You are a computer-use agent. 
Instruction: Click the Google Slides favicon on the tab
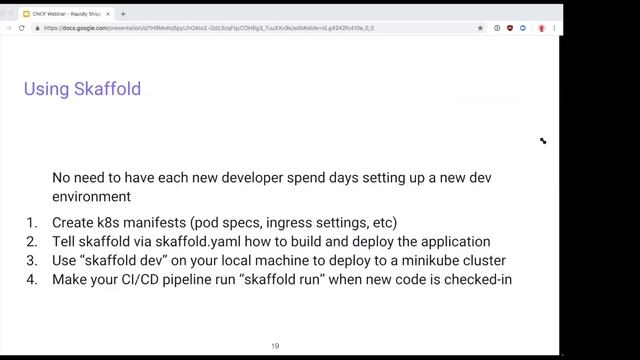[x=26, y=14]
